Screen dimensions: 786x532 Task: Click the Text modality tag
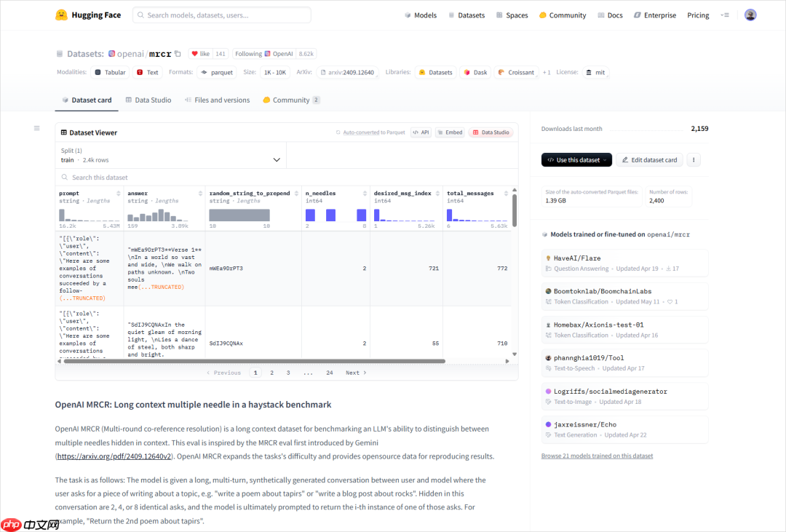coord(147,72)
